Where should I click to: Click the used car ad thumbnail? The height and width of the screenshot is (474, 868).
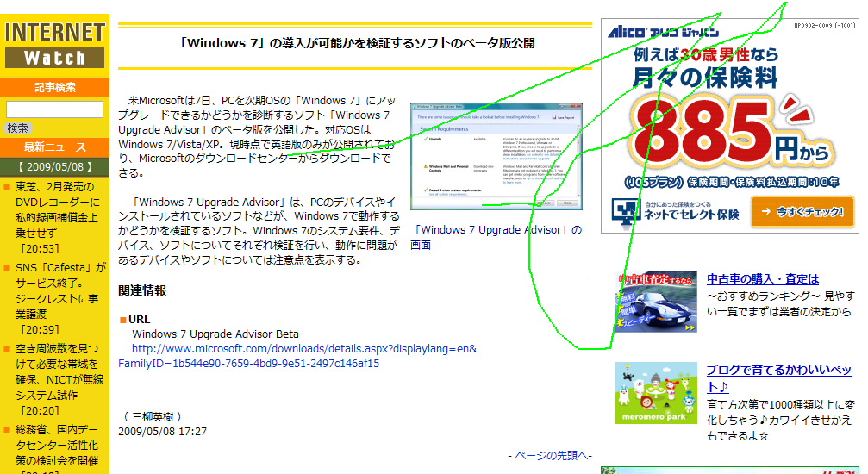pyautogui.click(x=655, y=302)
